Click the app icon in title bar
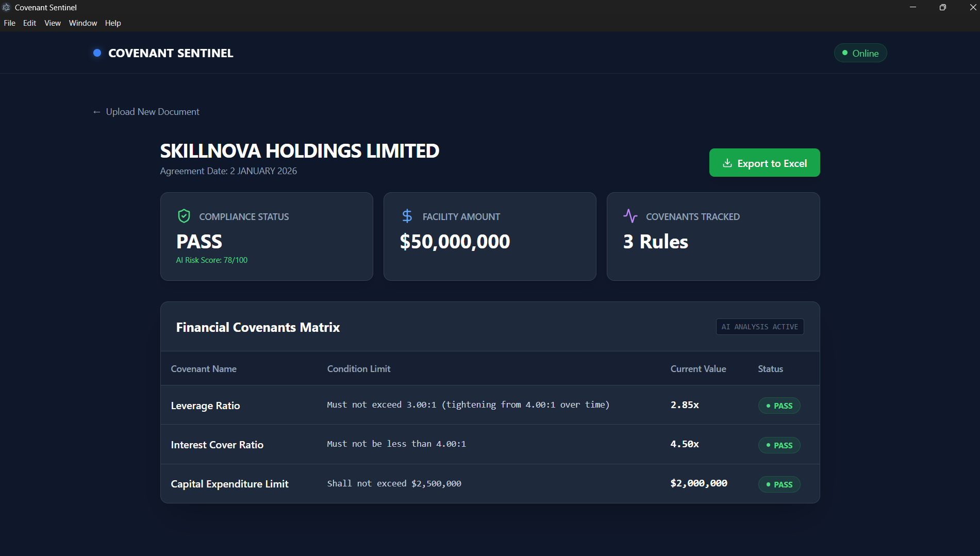Screen dimensions: 980x556 point(6,7)
